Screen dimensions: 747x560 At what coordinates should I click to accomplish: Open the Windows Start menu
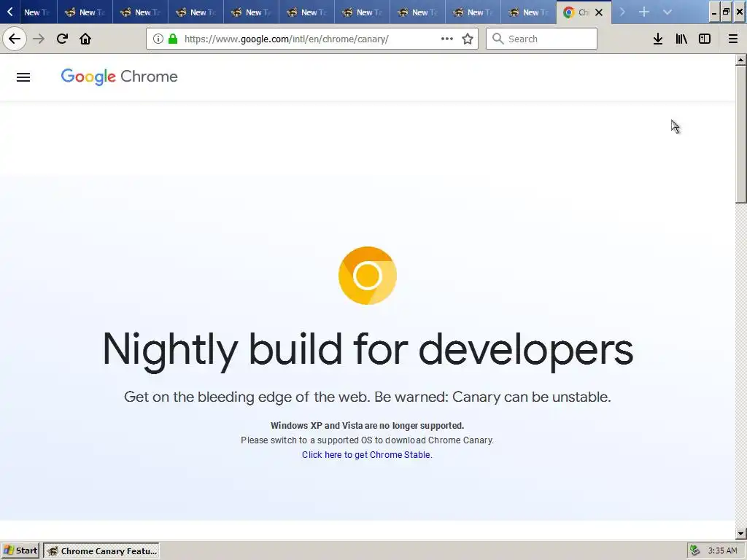point(20,551)
